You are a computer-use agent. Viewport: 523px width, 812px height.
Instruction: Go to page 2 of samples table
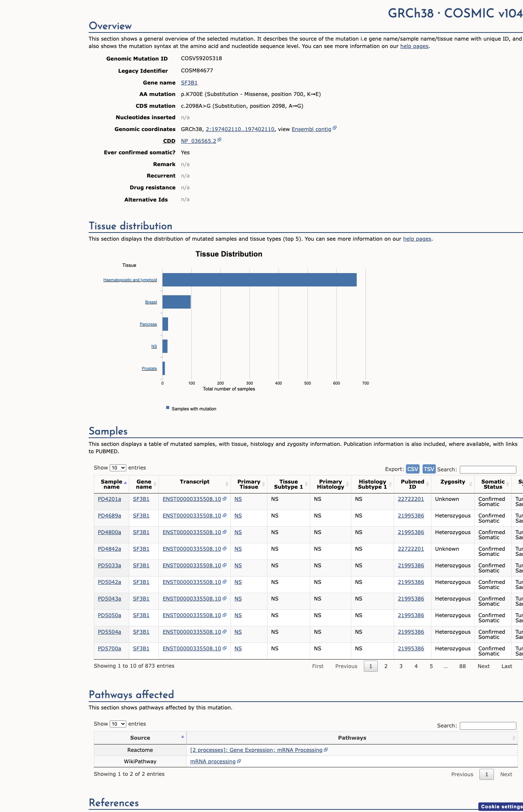click(386, 666)
